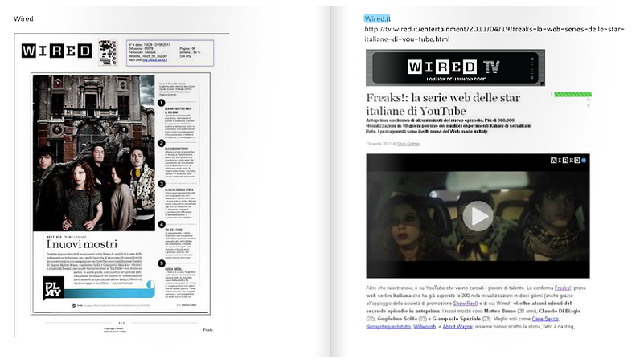
Task: Open the Nonapritequestotubo link
Action: [388, 327]
